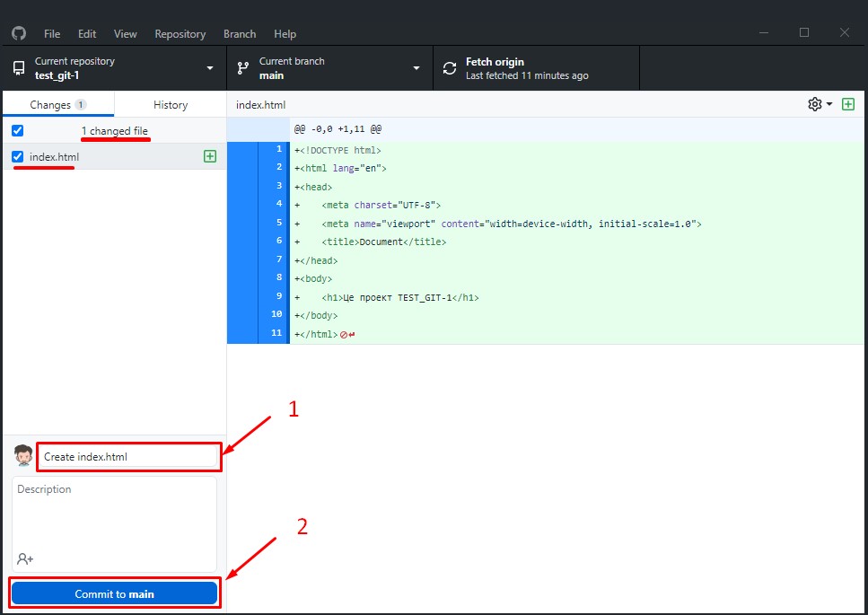This screenshot has height=615, width=868.
Task: Select diff line number 3
Action: click(x=279, y=186)
